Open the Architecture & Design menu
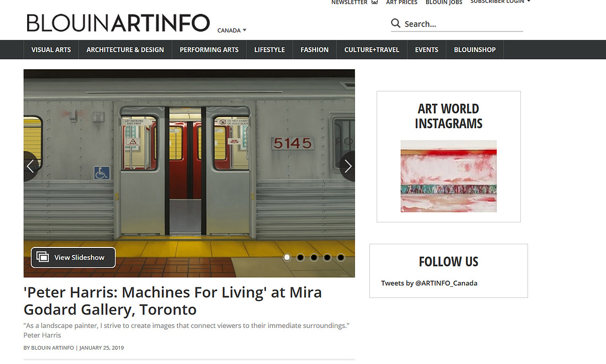The height and width of the screenshot is (364, 606). (125, 50)
